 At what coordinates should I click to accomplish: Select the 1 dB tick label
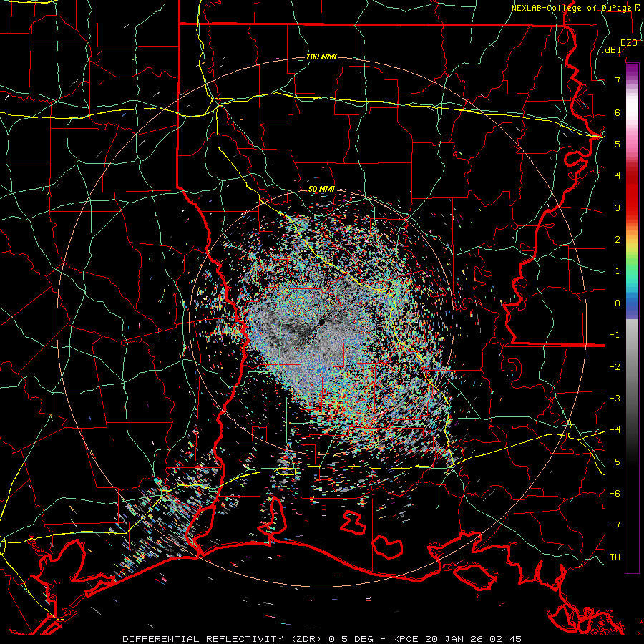618,271
